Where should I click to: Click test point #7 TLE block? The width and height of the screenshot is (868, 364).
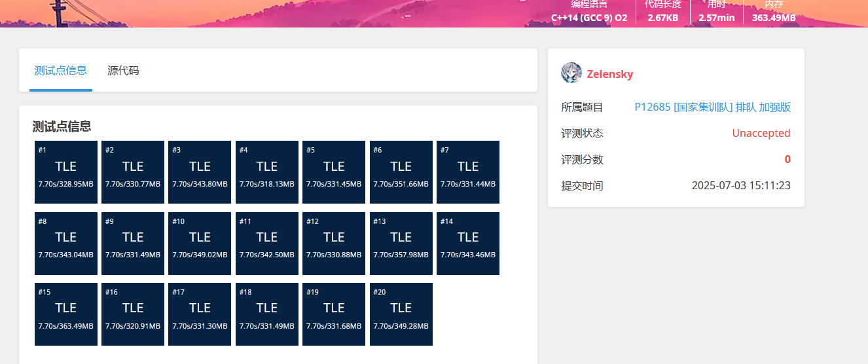[468, 172]
